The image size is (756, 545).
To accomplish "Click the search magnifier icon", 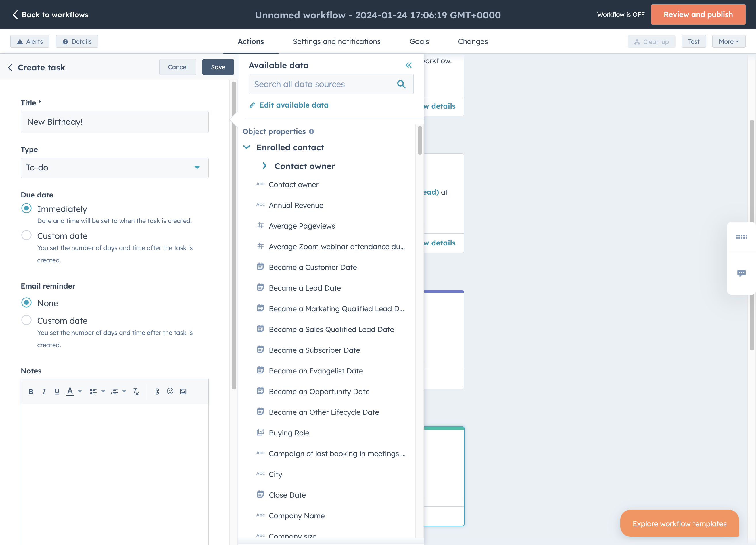I will click(401, 84).
